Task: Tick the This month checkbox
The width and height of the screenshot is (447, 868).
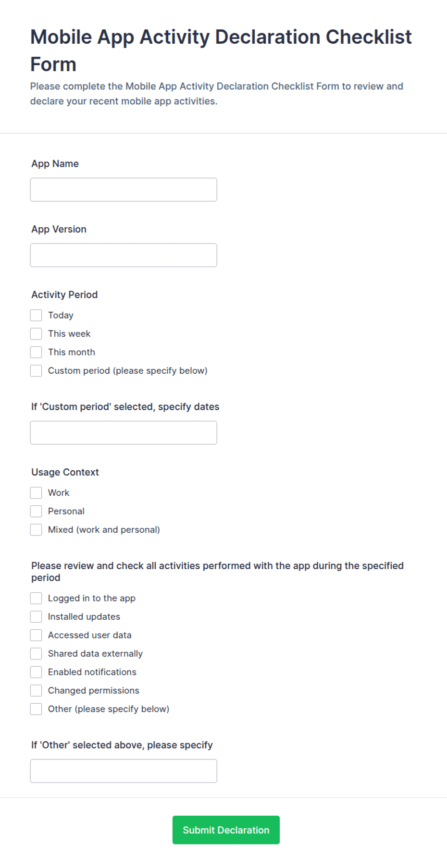Action: pos(36,352)
